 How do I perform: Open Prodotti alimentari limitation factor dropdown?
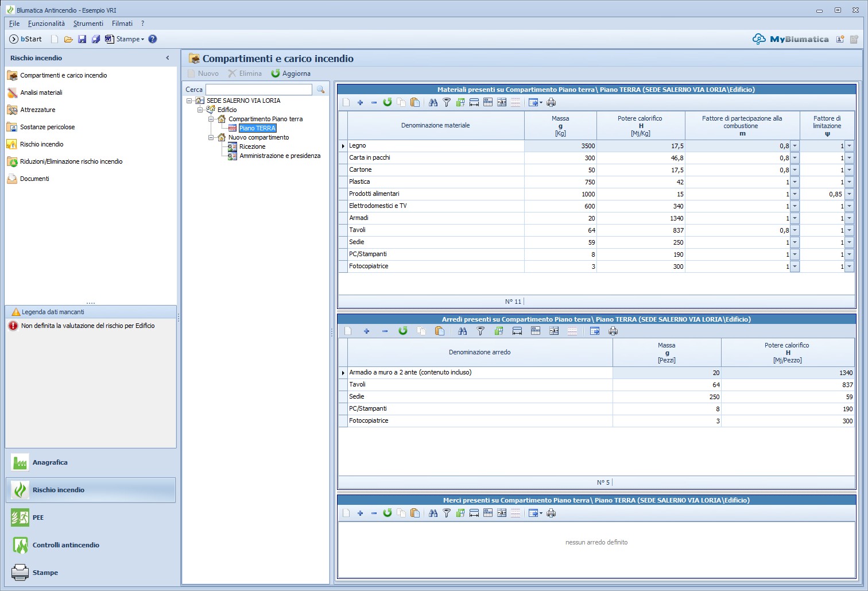coord(849,194)
